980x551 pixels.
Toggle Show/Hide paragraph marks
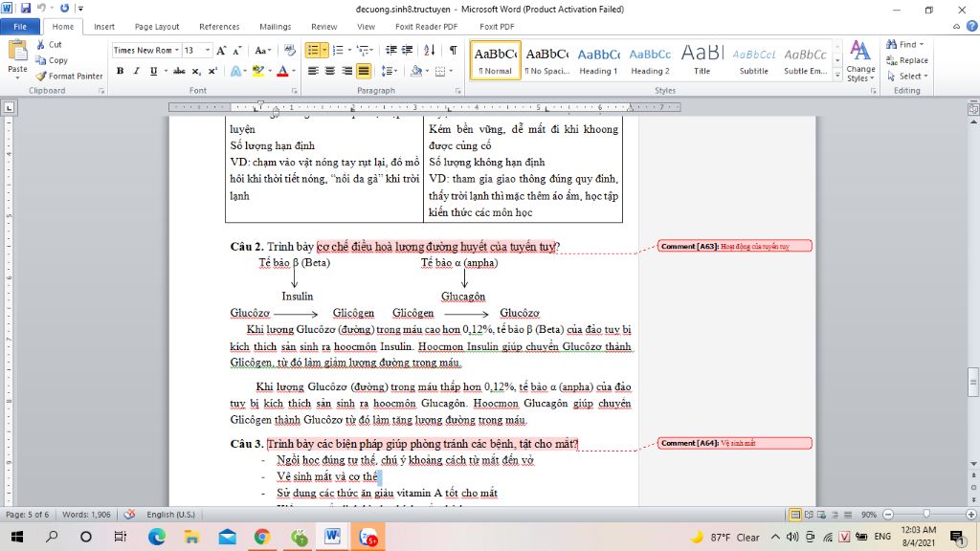click(453, 50)
